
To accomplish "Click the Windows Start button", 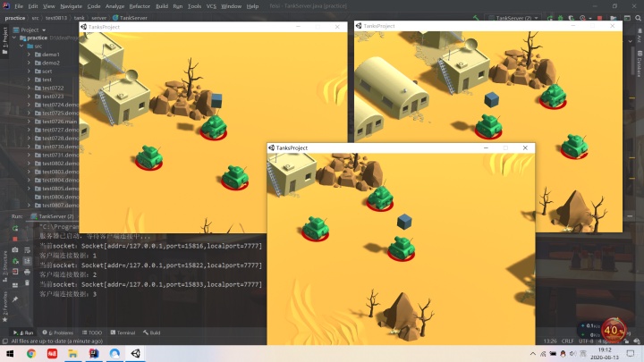I will click(10, 353).
